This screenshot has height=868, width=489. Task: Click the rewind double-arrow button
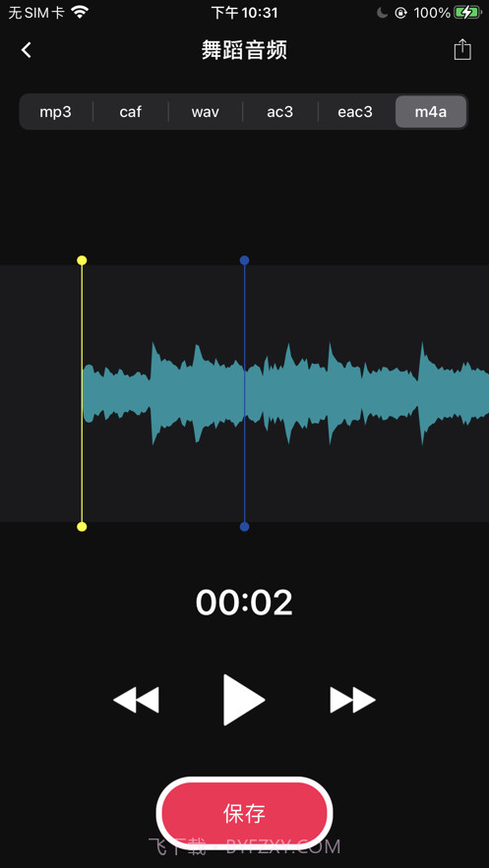(x=136, y=700)
